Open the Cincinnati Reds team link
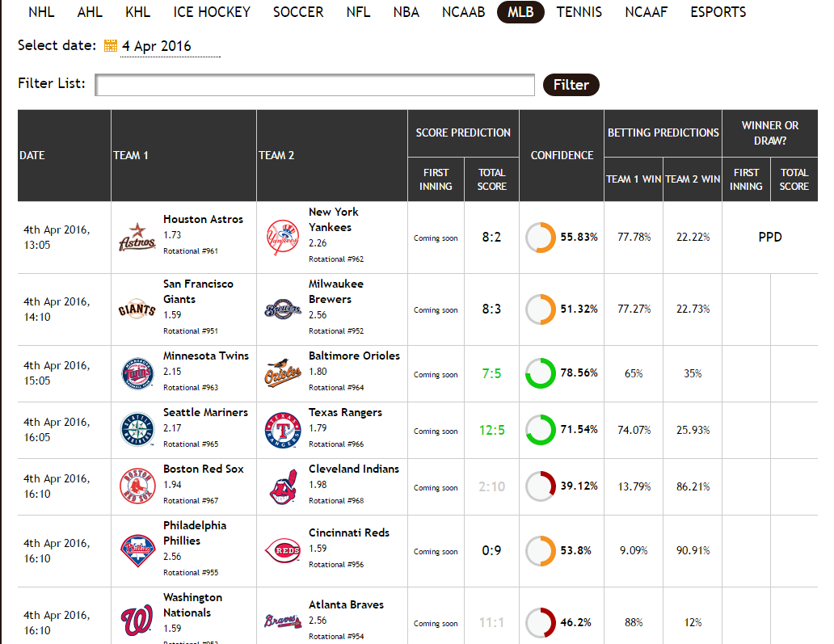834x644 pixels. pyautogui.click(x=349, y=532)
